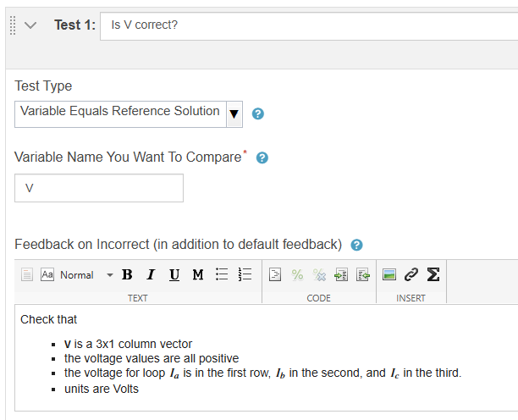
Task: Open help for Feedback on Incorrect
Action: coord(356,246)
